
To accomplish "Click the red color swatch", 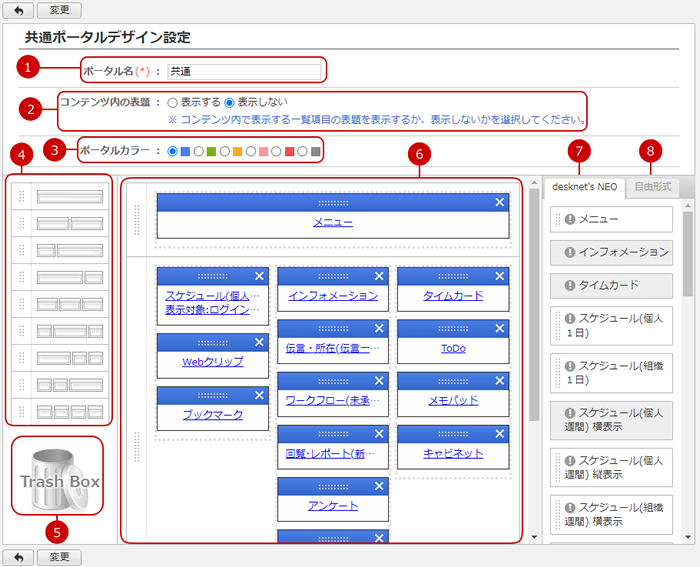I will (x=289, y=152).
